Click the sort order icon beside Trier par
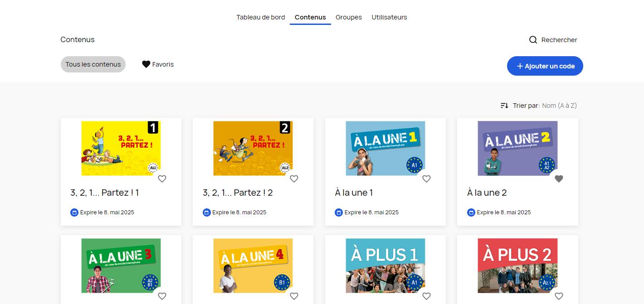 coord(504,106)
